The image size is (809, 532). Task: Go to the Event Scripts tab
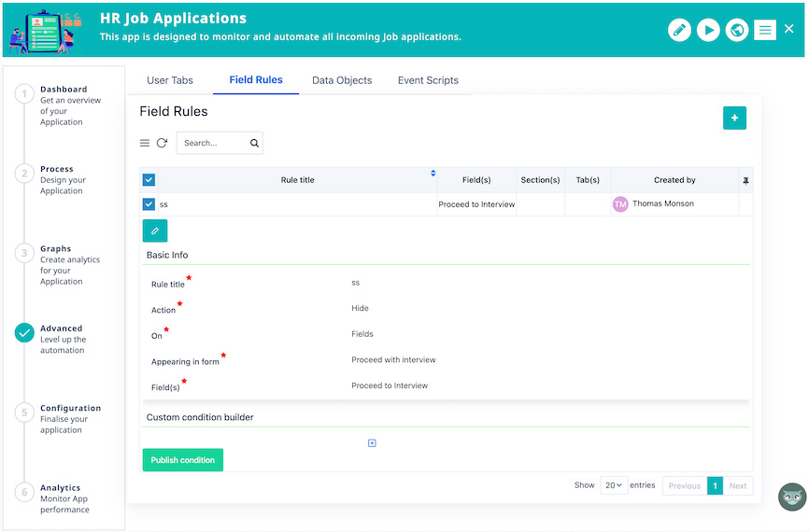[x=428, y=80]
